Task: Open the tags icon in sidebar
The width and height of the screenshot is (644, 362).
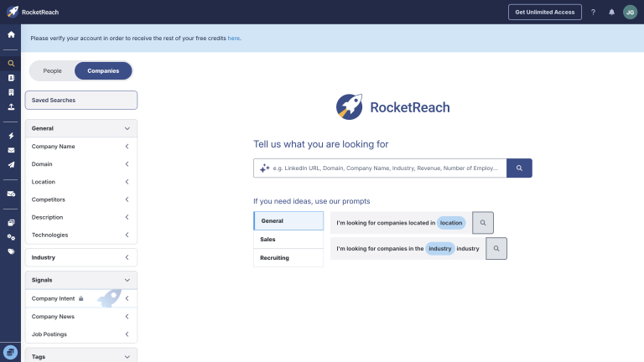Action: [11, 251]
